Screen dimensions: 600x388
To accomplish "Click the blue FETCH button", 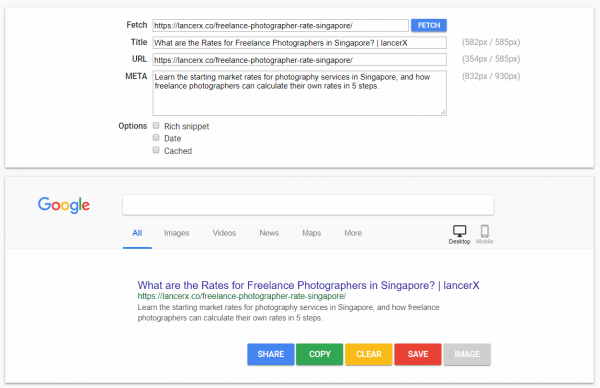I will (x=429, y=25).
